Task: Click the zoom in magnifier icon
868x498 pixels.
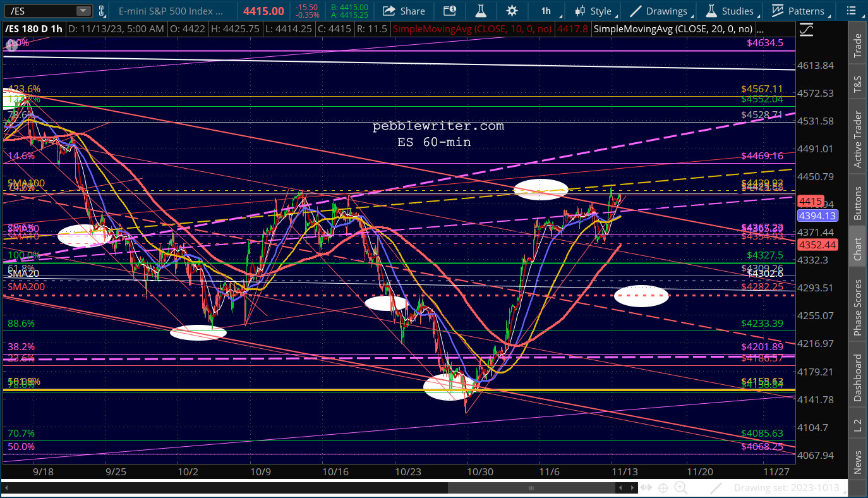Action: (680, 488)
